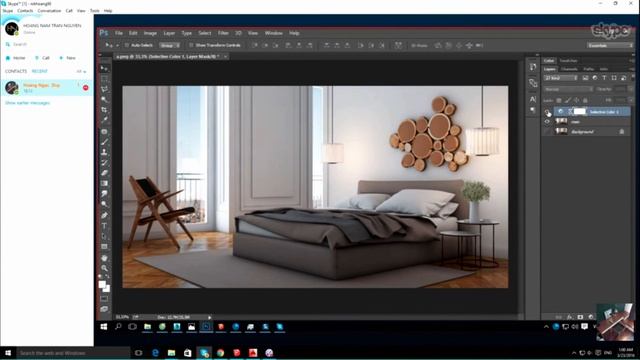Click lock all icon in Layers
640x360 pixels.
(x=585, y=100)
